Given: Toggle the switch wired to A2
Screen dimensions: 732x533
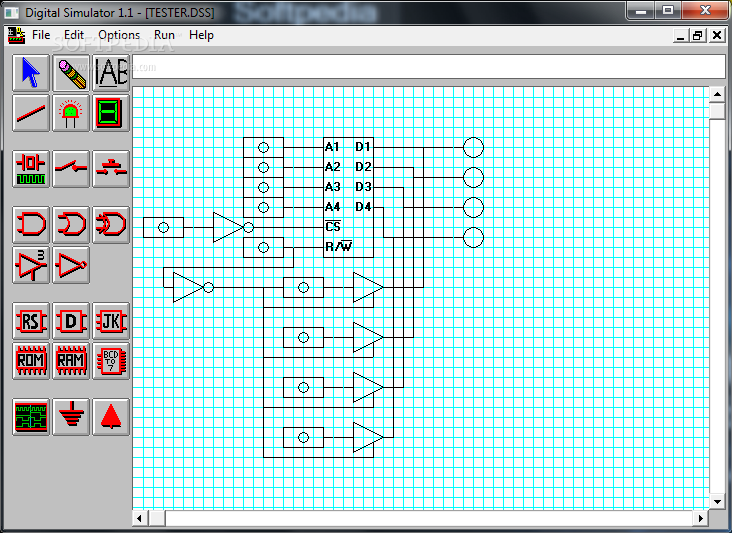Looking at the screenshot, I should [263, 167].
